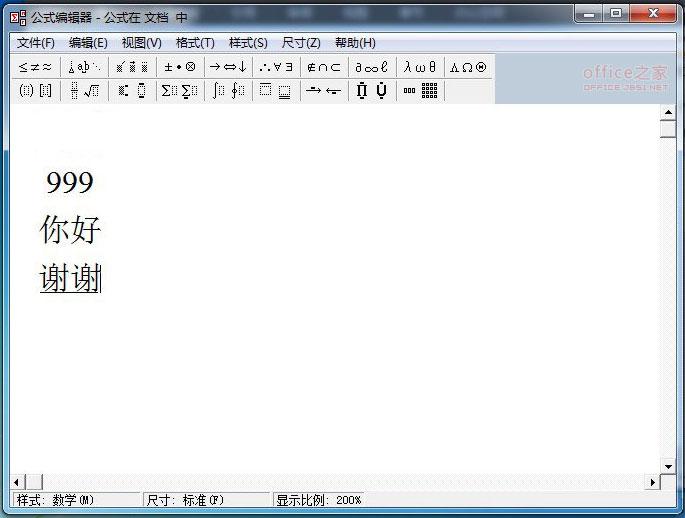Open the miscellaneous symbols palette (∂∞ℓ)
Screen dimensions: 685x518
point(371,67)
